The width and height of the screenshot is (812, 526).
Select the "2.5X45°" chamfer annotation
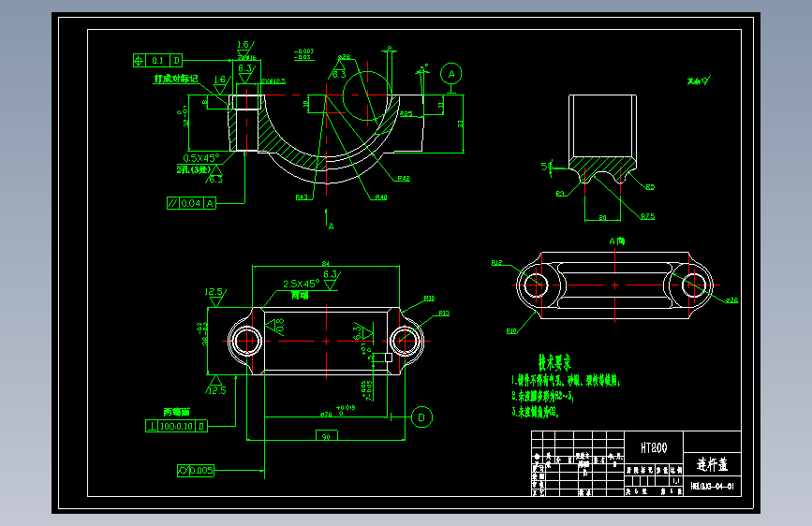click(302, 284)
